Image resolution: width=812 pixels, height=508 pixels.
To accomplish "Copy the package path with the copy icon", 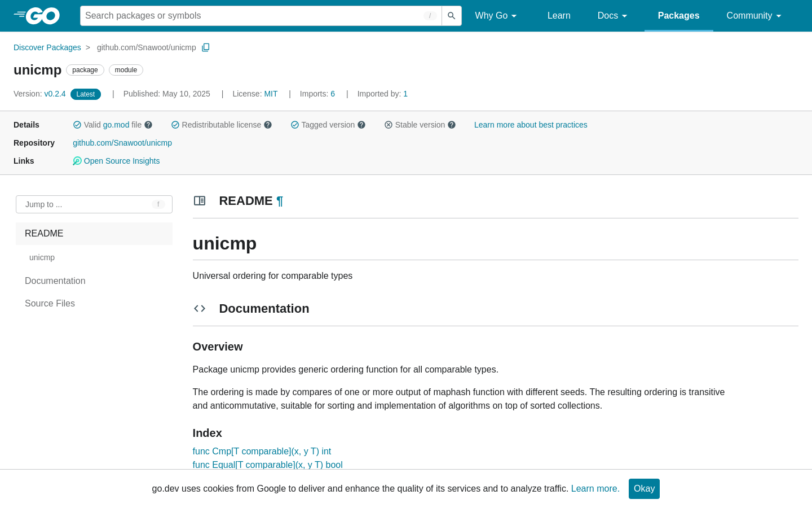I will coord(206,47).
